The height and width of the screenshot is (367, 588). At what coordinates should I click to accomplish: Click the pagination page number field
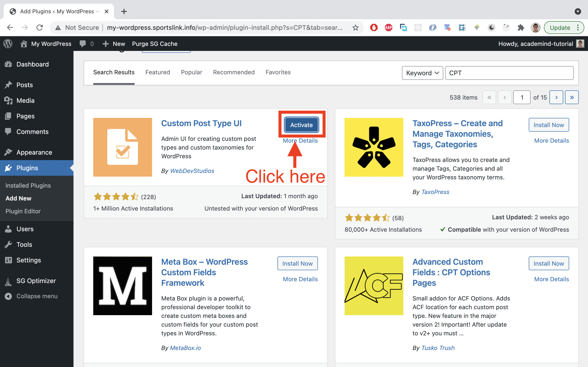522,97
